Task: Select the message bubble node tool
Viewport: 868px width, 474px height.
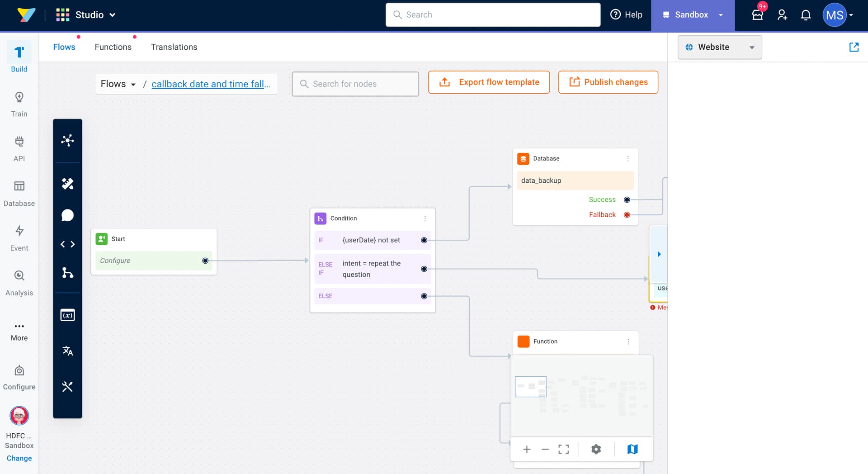Action: (67, 215)
